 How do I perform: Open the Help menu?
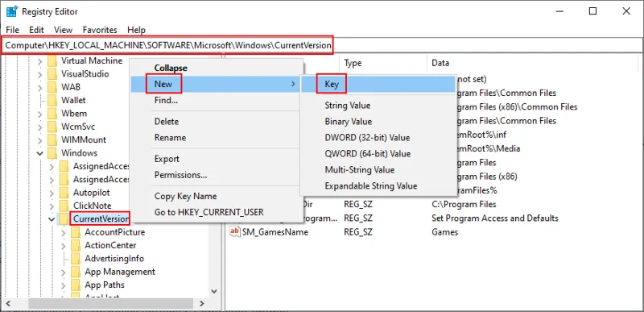coord(136,30)
